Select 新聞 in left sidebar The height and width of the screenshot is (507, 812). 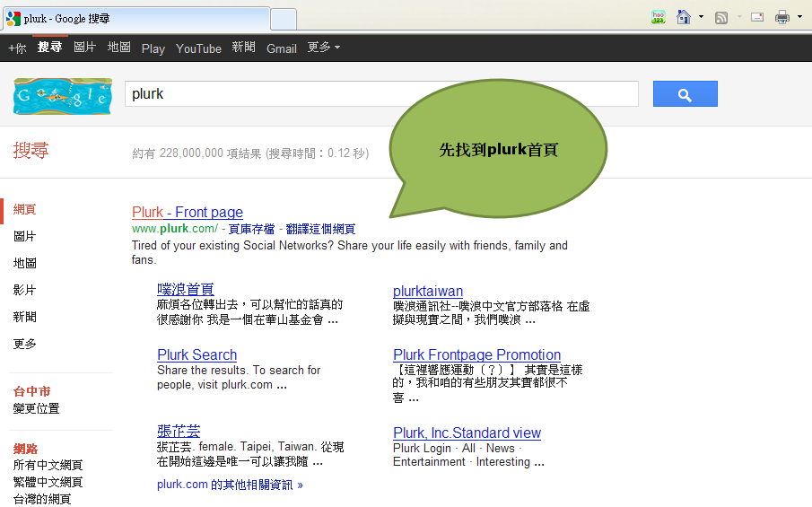click(25, 318)
